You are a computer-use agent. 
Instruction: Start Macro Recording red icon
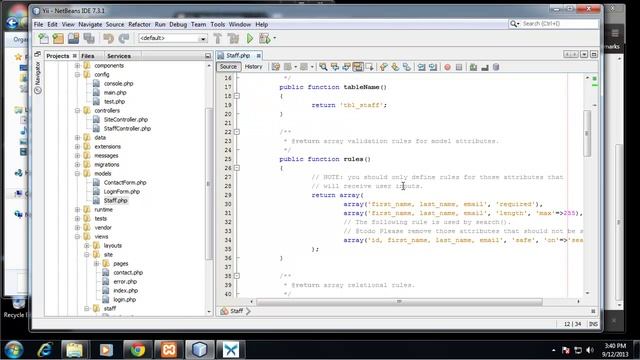coord(447,67)
